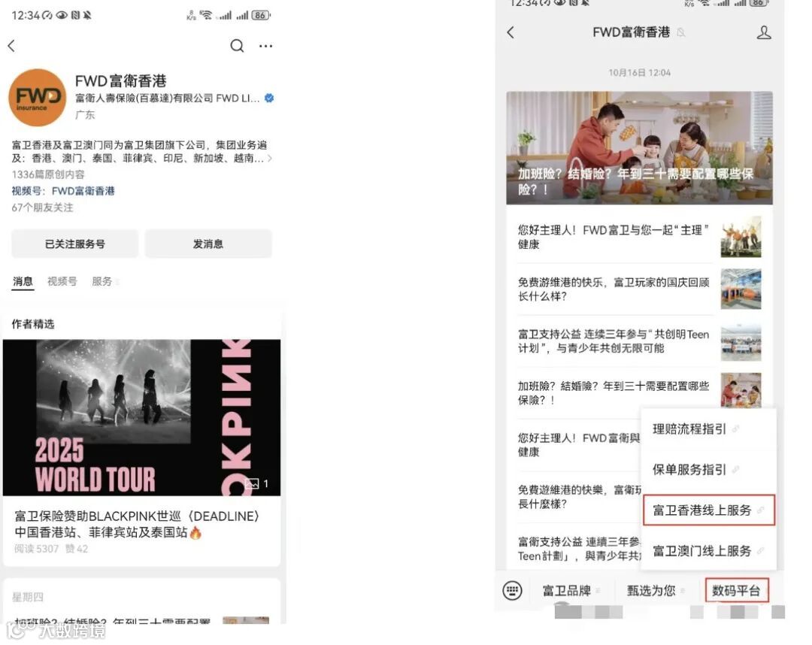Screen dimensions: 812x645
Task: Switch to the 视频号 tab
Action: point(62,282)
